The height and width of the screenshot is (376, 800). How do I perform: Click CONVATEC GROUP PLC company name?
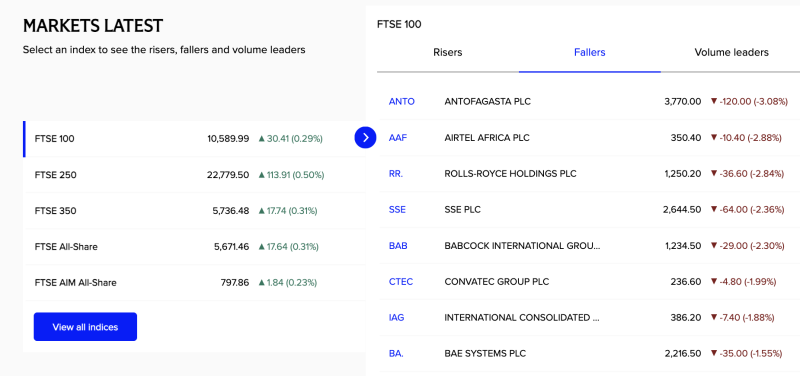click(497, 282)
